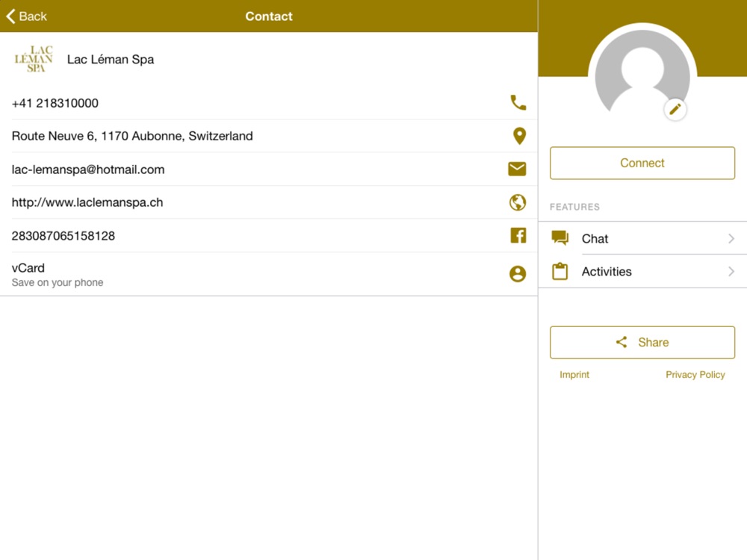
Task: Tap the phone call icon
Action: pyautogui.click(x=518, y=102)
